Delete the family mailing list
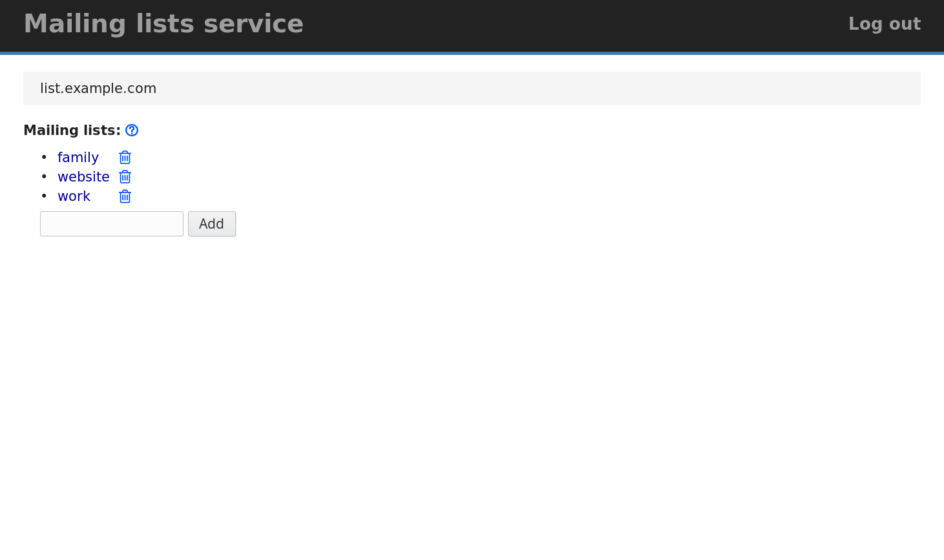Screen dimensions: 944x560 click(x=125, y=158)
